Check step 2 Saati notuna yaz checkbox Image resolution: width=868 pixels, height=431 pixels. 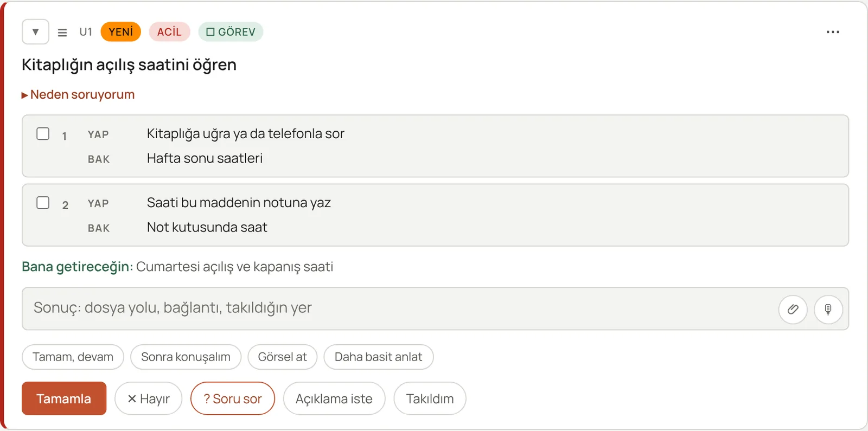[x=43, y=203]
